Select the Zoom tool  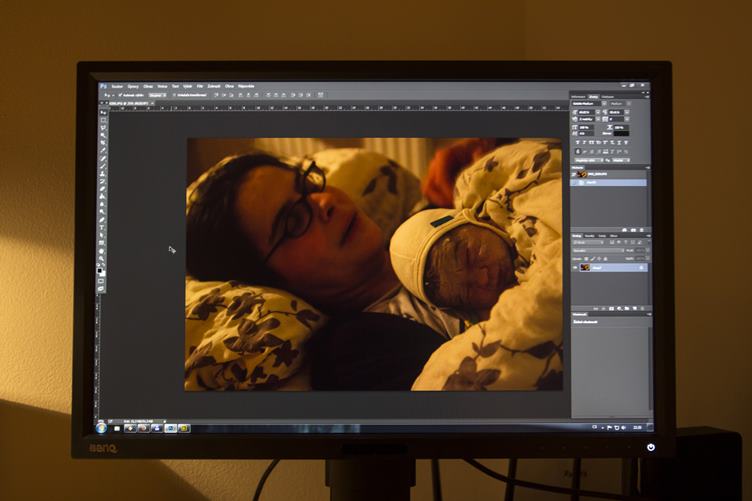[102, 258]
